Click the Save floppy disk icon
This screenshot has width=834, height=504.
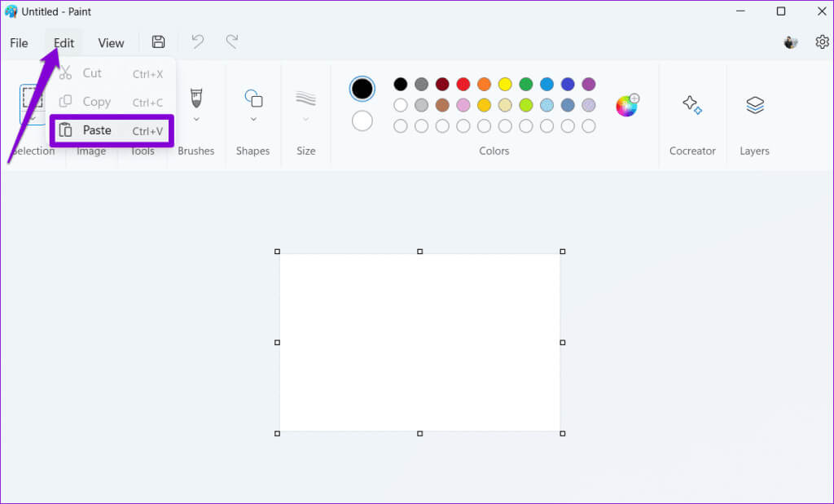pos(158,42)
